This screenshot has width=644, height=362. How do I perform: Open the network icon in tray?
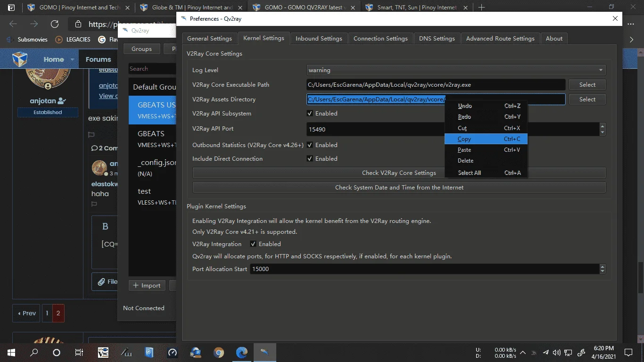coord(568,353)
